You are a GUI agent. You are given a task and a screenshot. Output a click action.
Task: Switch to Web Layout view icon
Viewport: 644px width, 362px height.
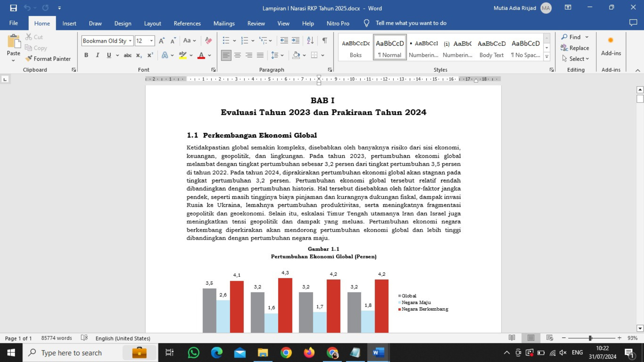tap(549, 338)
